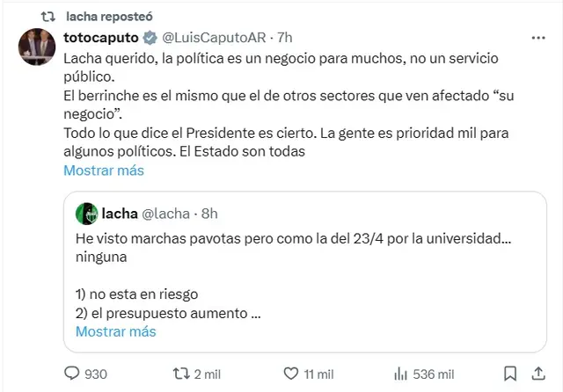Open totocaputo's profile picture
This screenshot has height=392, width=563.
tap(37, 47)
